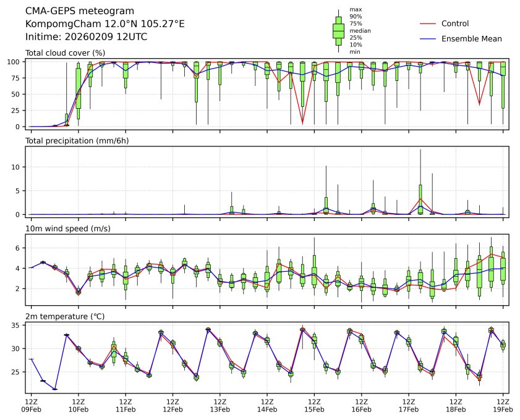
Task: Select the 'Control' legend label
Action: pos(454,23)
